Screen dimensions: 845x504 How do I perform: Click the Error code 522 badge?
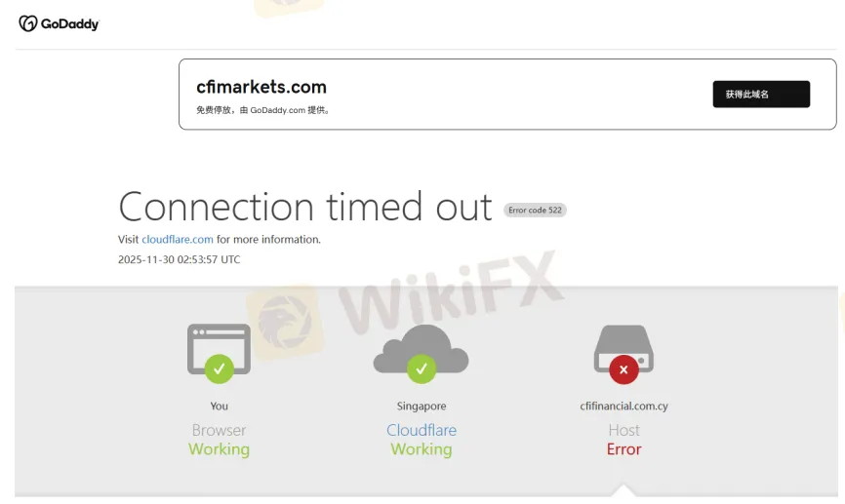point(535,210)
